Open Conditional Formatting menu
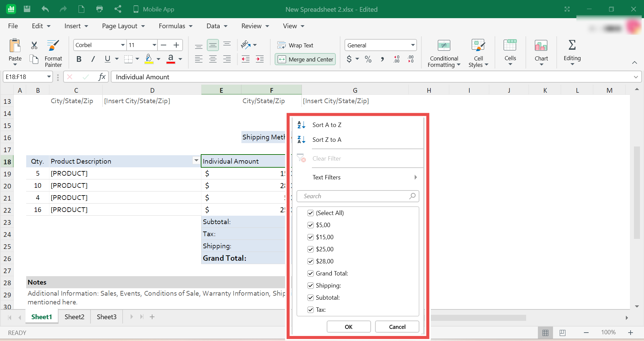 [444, 53]
